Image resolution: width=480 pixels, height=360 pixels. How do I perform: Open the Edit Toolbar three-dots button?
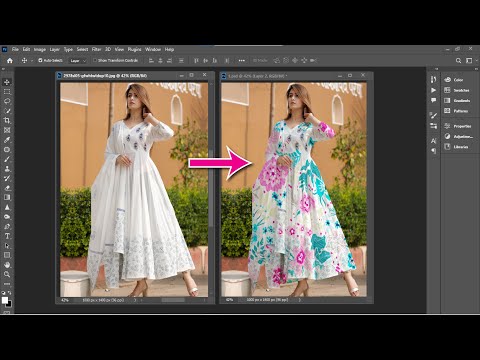[x=7, y=284]
